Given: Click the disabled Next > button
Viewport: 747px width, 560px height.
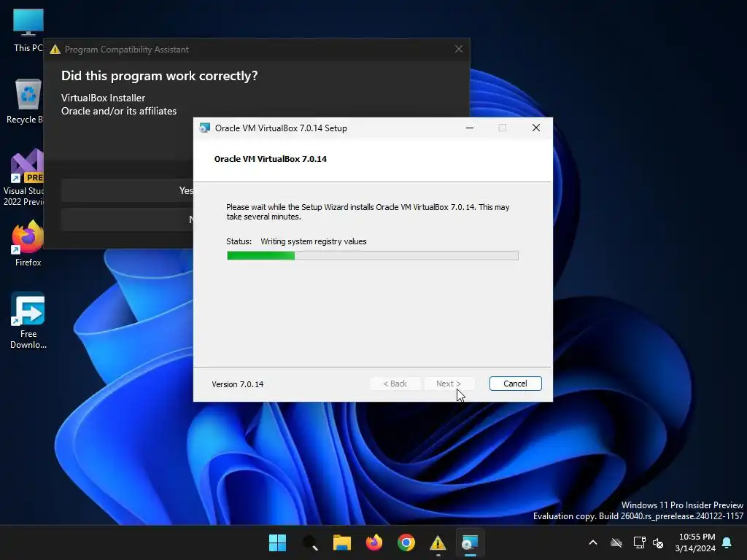Looking at the screenshot, I should pyautogui.click(x=449, y=384).
